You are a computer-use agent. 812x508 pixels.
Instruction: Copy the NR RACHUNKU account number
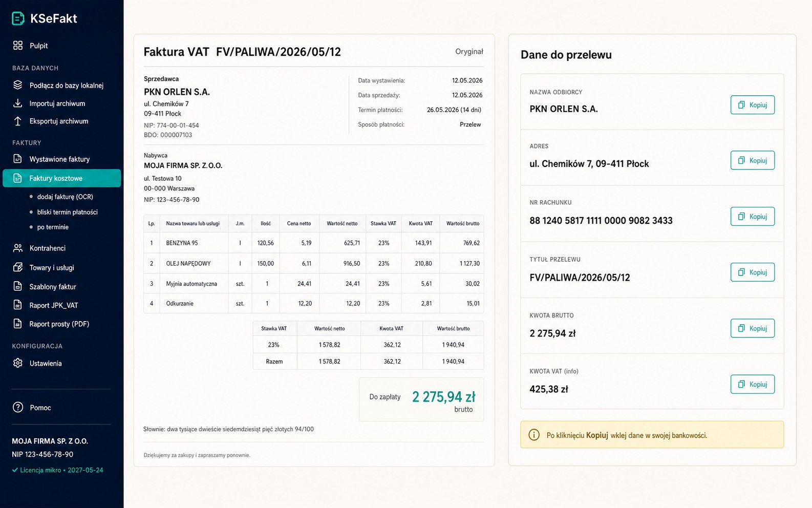click(752, 216)
